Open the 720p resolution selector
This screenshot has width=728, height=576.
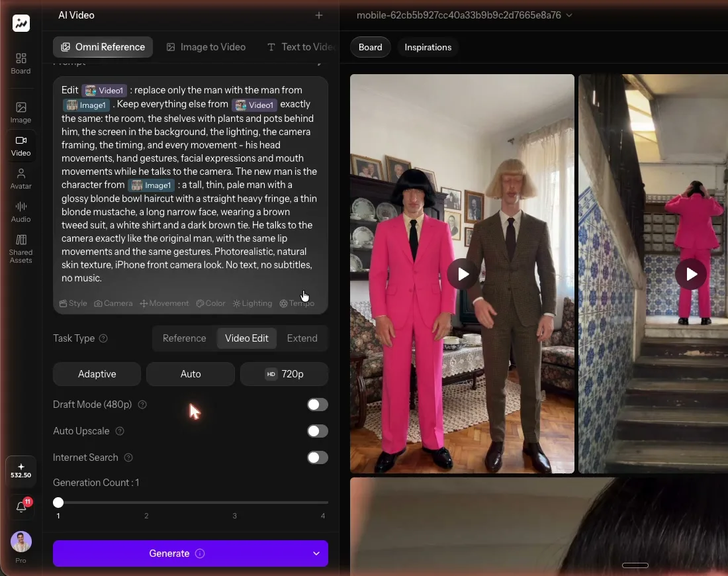(x=284, y=375)
